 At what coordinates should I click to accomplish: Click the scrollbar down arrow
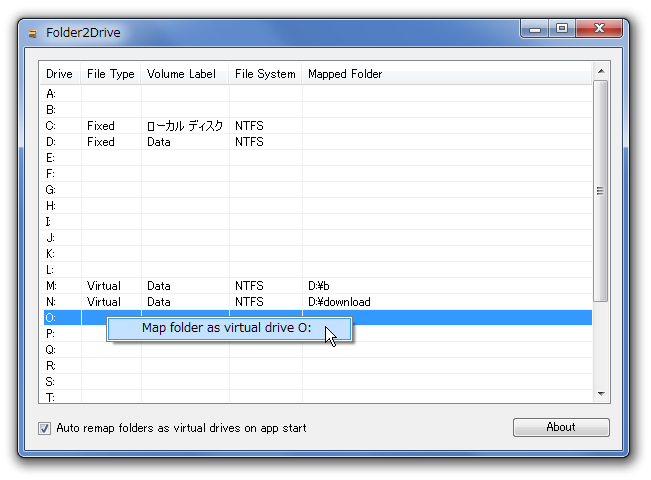(601, 394)
